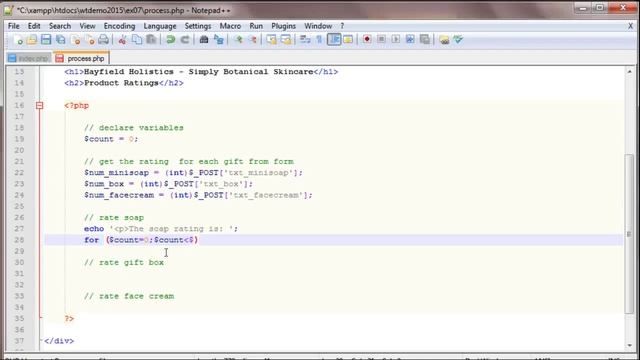Click the Paste toolbar icon

click(151, 40)
